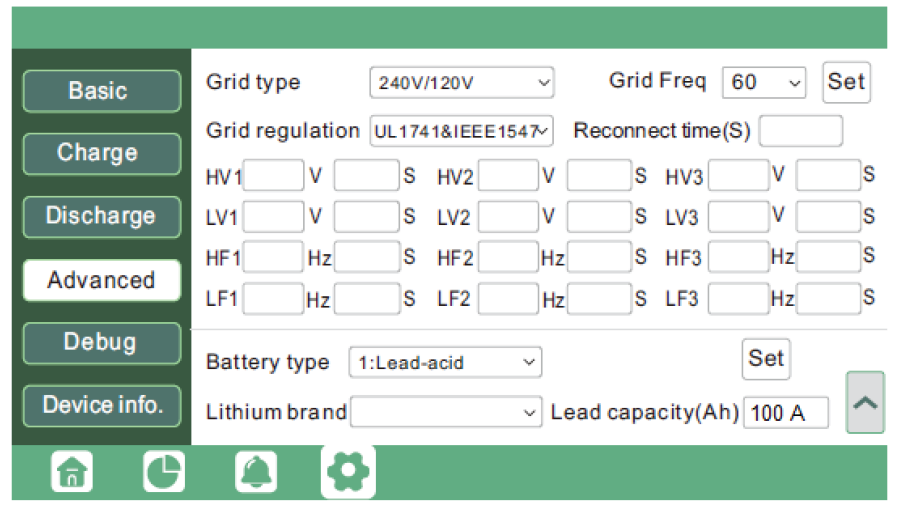Open the alarm bell notifications icon
The image size is (897, 507).
pos(256,472)
